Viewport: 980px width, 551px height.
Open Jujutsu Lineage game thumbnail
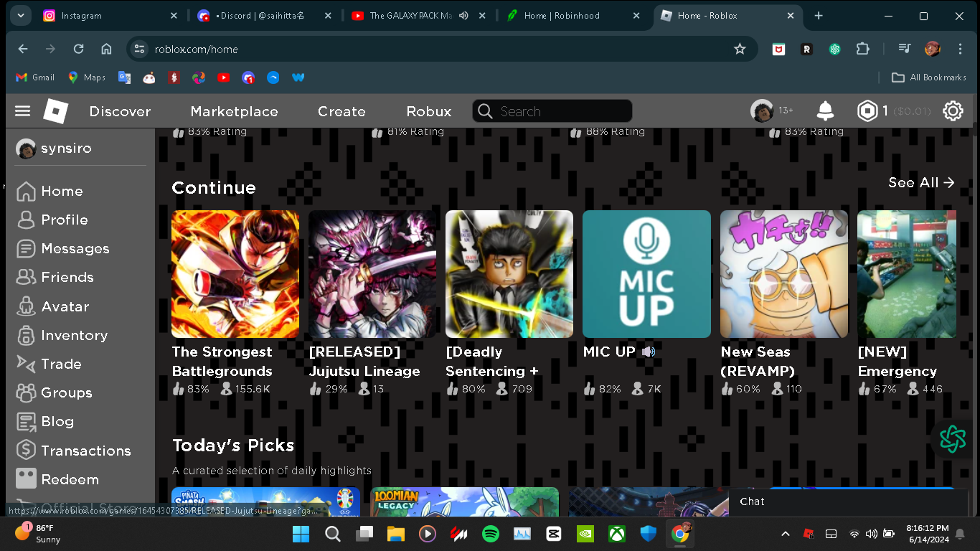pyautogui.click(x=372, y=274)
